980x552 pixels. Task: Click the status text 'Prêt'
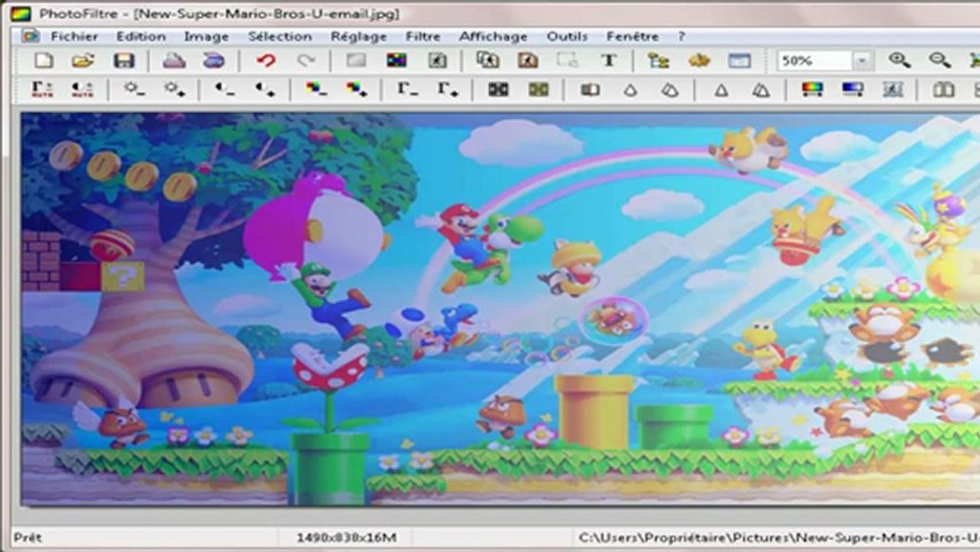coord(28,537)
